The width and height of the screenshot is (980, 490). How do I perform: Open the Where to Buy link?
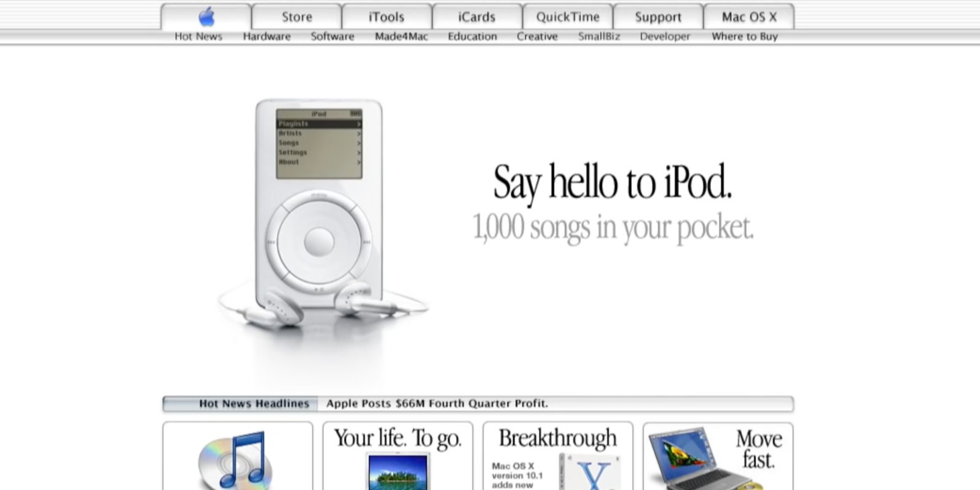click(x=744, y=37)
